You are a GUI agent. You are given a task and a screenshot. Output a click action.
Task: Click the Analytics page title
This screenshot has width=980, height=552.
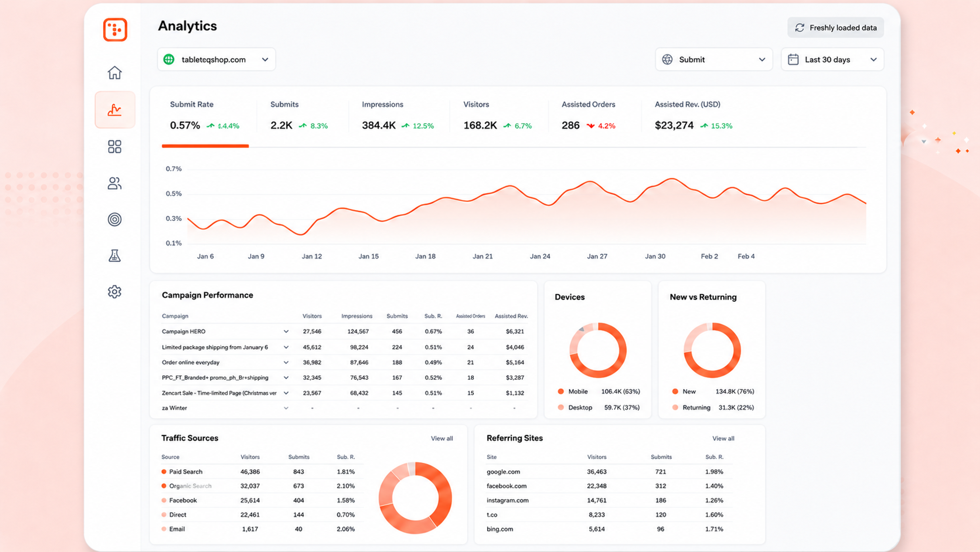(x=187, y=26)
